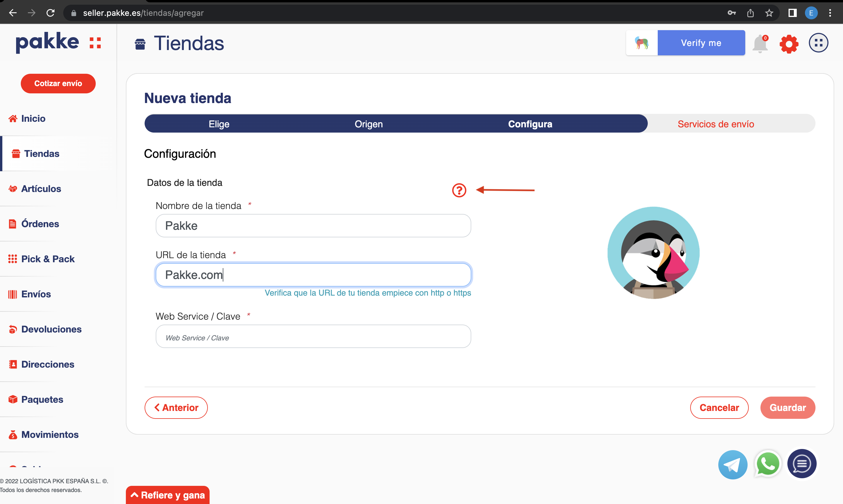Focus the Web Service / Clave field

[x=313, y=337]
